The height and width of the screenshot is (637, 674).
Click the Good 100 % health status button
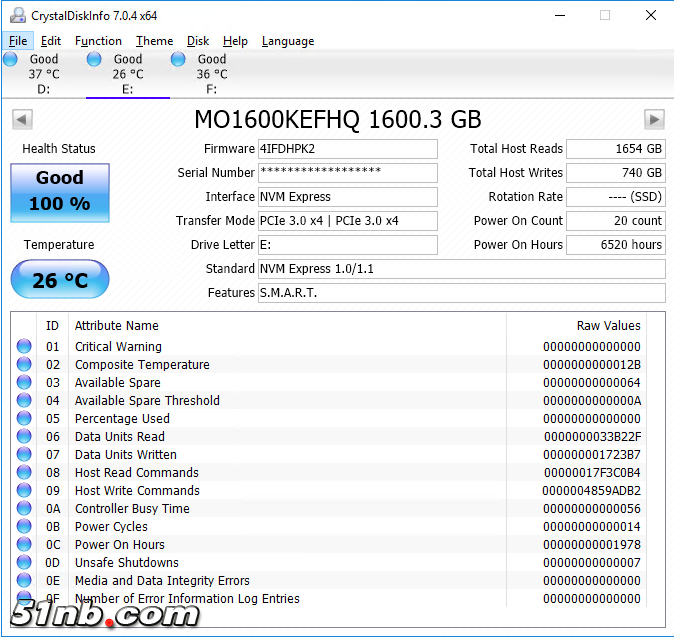click(60, 193)
